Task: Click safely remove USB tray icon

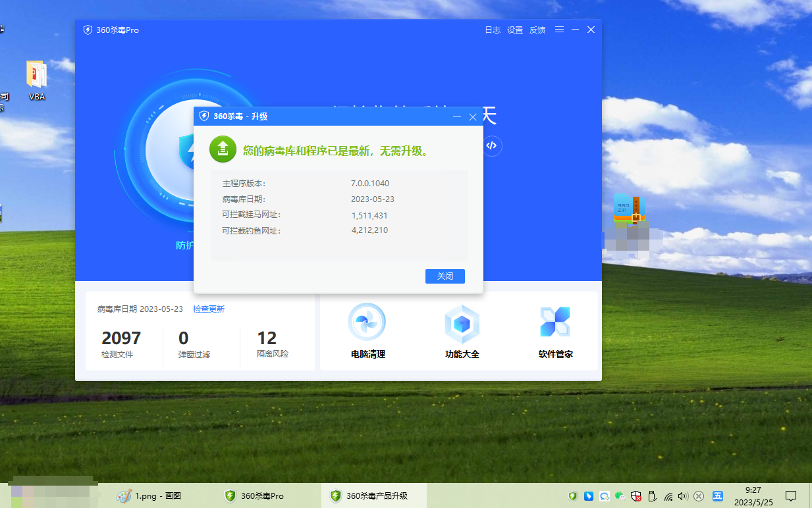Action: [653, 496]
